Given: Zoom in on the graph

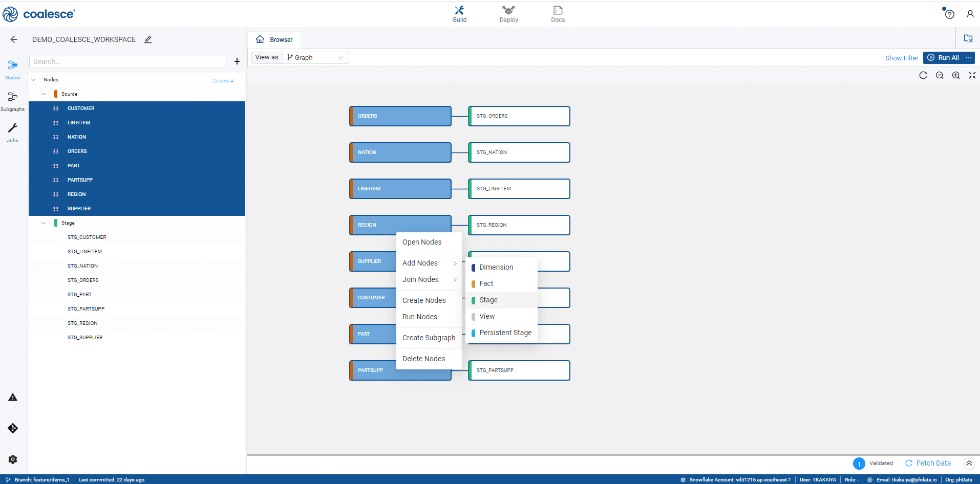Looking at the screenshot, I should click(956, 75).
